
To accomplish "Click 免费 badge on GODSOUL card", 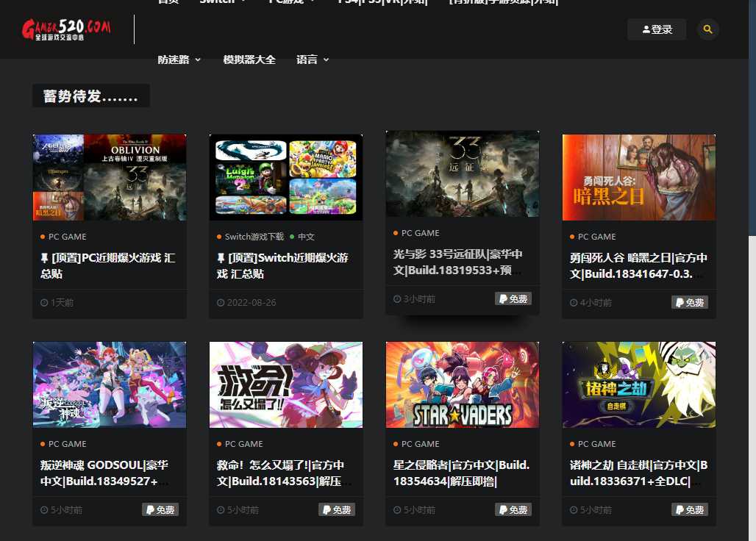I will click(160, 509).
